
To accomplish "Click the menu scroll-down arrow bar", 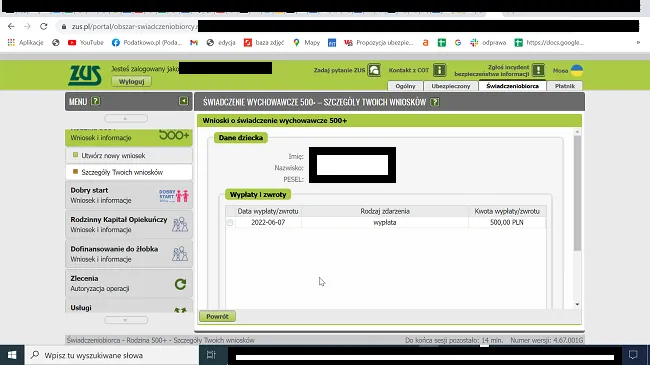I will pos(126,320).
